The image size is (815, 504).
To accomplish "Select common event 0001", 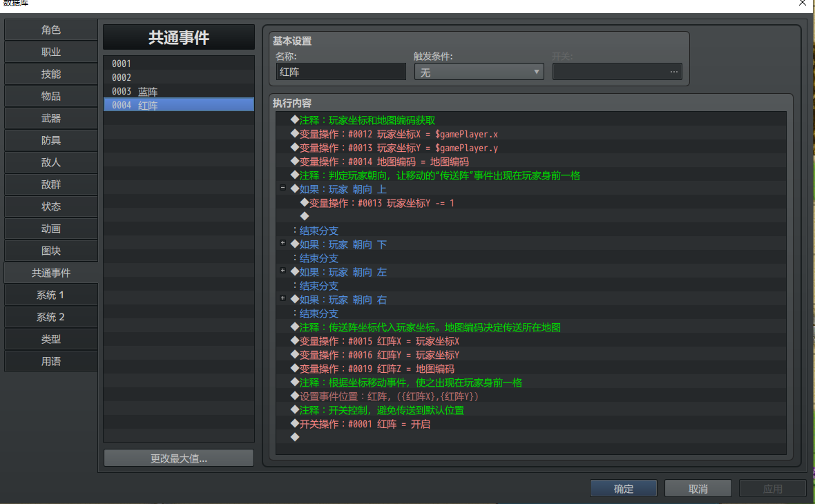I will pyautogui.click(x=179, y=64).
